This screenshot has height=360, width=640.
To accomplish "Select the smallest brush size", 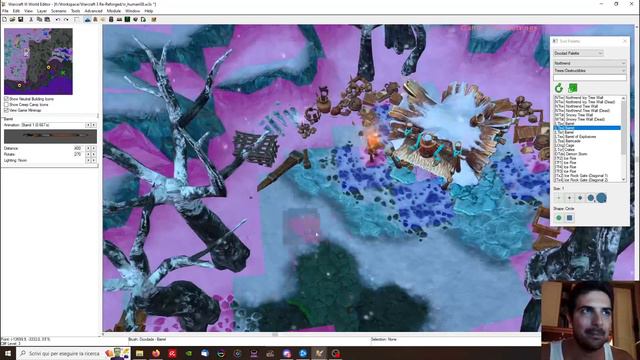I will tap(559, 198).
